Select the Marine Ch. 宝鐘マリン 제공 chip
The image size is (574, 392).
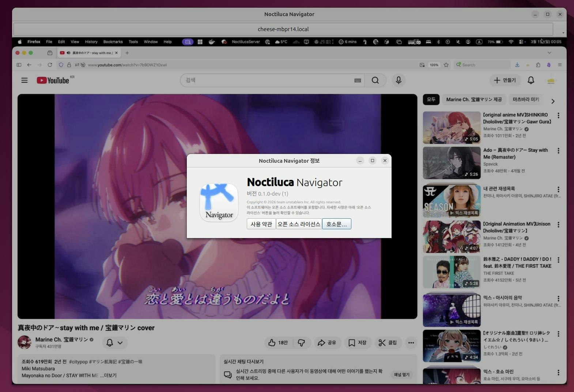click(474, 99)
